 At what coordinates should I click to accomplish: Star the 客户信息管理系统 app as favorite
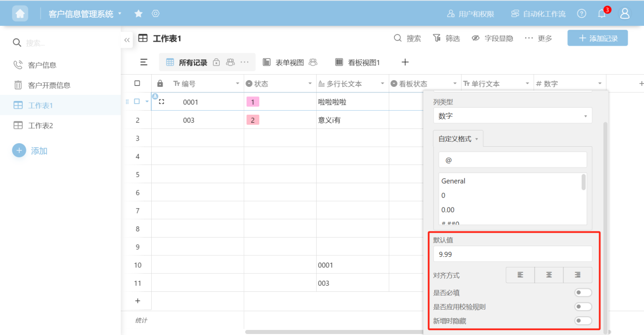point(139,14)
